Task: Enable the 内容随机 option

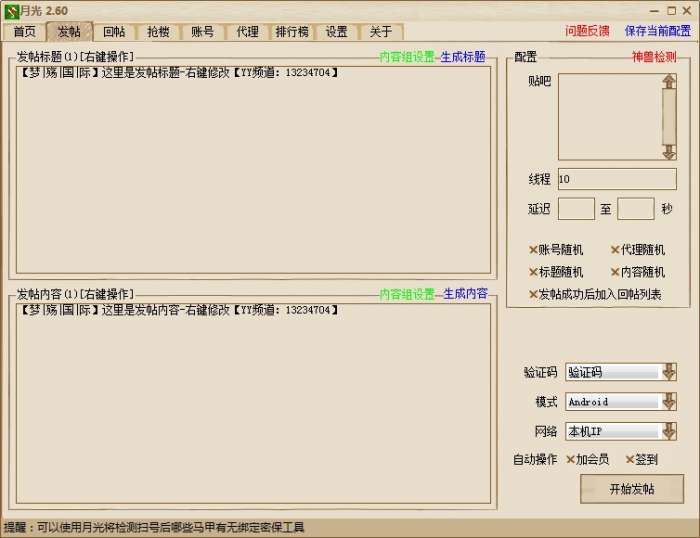Action: click(x=638, y=272)
